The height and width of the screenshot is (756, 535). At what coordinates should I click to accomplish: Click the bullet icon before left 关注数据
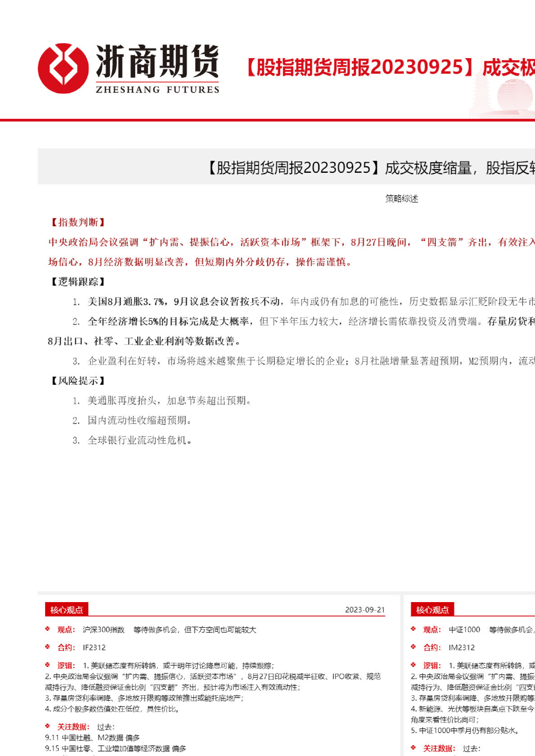47,726
